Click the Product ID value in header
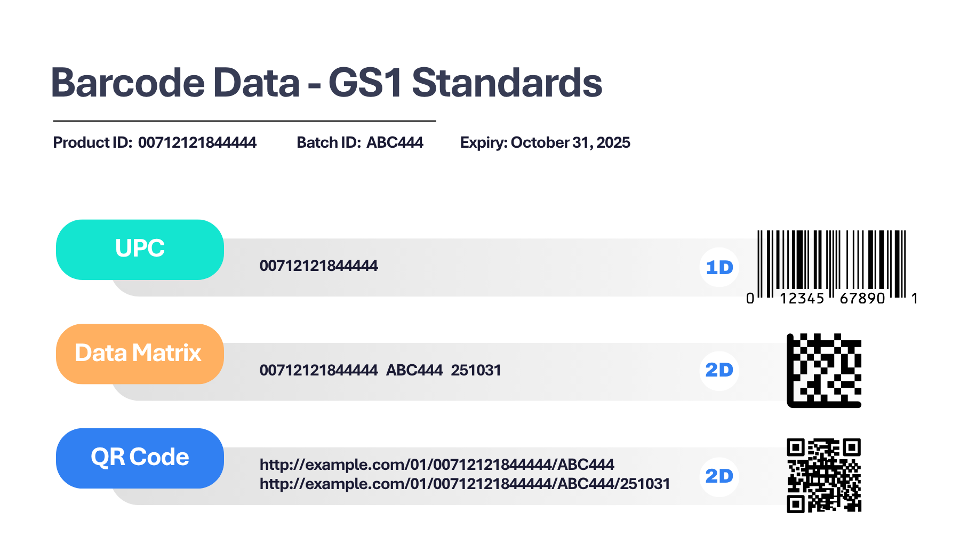This screenshot has width=960, height=560. pos(197,142)
